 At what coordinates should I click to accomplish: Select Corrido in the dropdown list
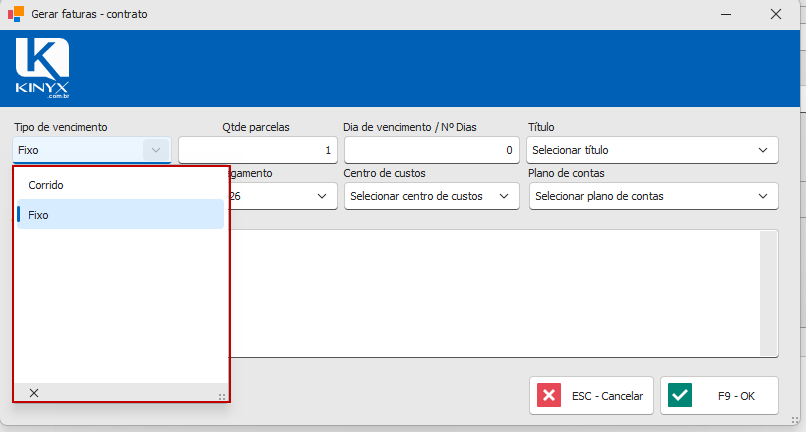tap(120, 185)
